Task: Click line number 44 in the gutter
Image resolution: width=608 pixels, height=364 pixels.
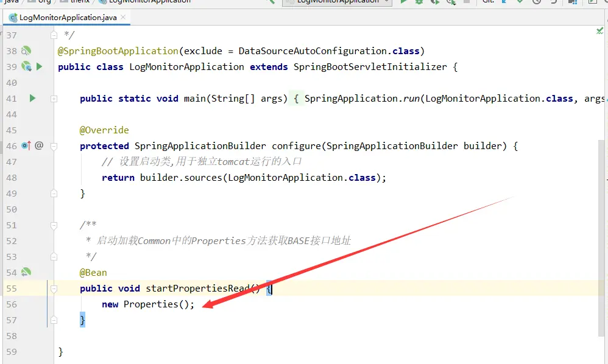Action: click(12, 114)
